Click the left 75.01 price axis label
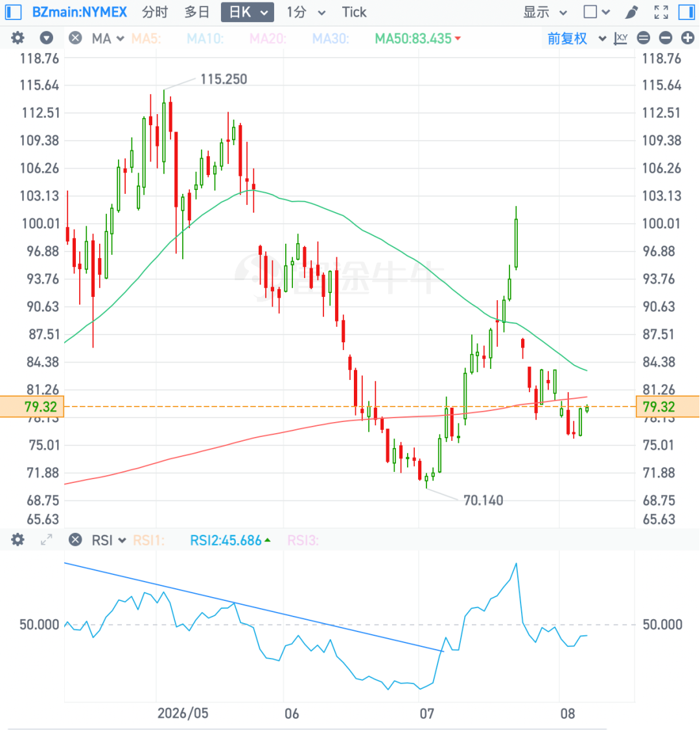Screen dimensions: 700x730 pos(44,445)
